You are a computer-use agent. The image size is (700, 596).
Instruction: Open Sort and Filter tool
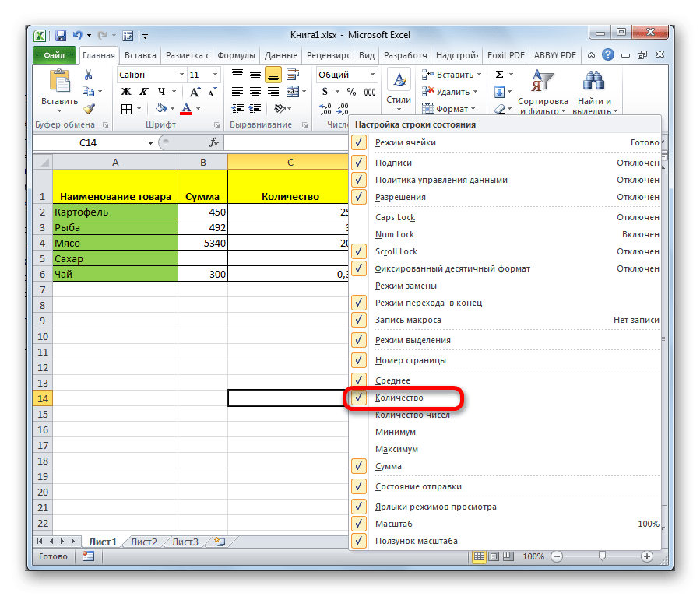(543, 92)
